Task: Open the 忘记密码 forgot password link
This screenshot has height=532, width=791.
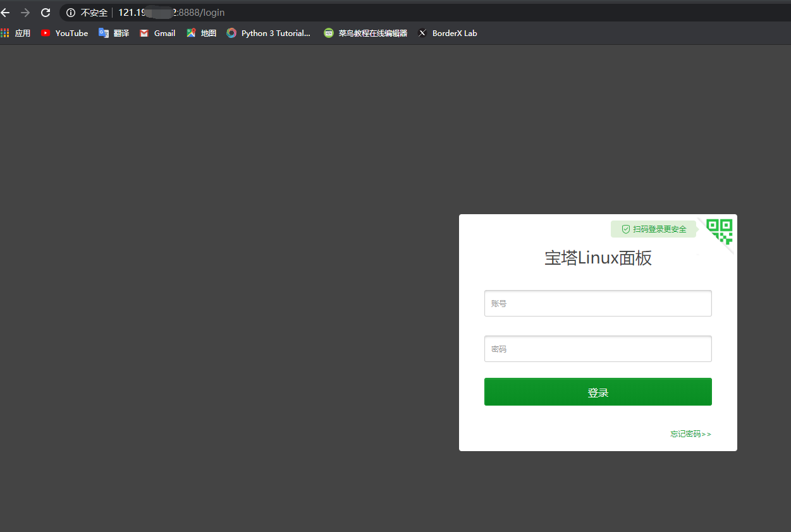Action: pos(691,434)
